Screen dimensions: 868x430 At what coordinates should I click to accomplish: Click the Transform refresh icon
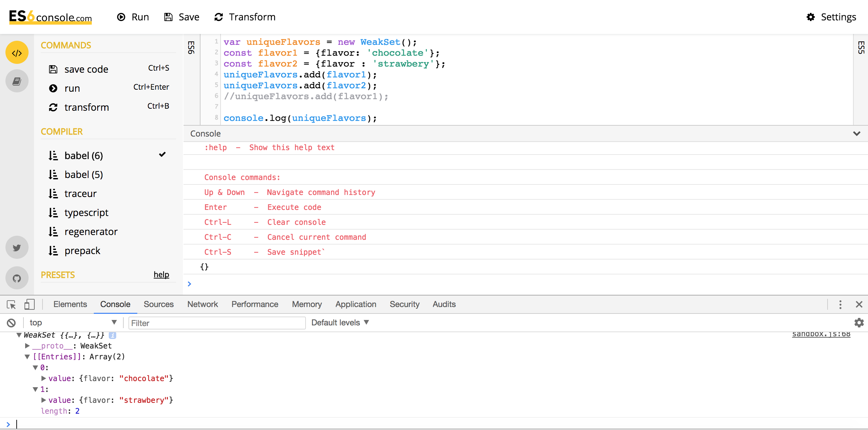(x=219, y=17)
